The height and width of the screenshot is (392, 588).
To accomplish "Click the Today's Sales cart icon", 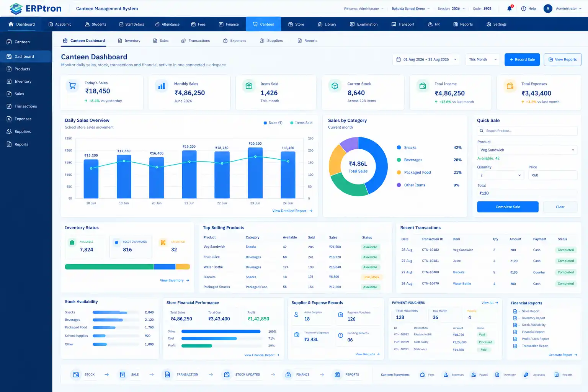I will (x=72, y=86).
